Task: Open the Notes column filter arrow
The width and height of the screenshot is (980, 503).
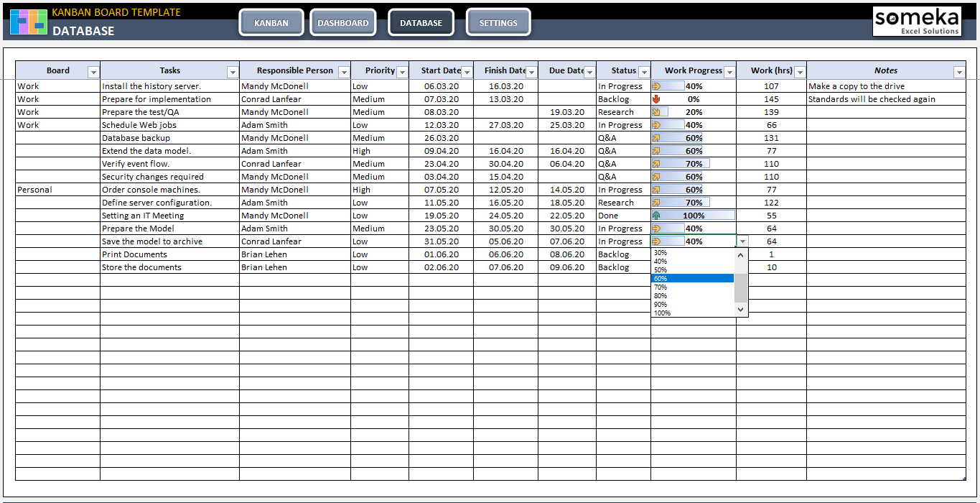Action: point(958,72)
